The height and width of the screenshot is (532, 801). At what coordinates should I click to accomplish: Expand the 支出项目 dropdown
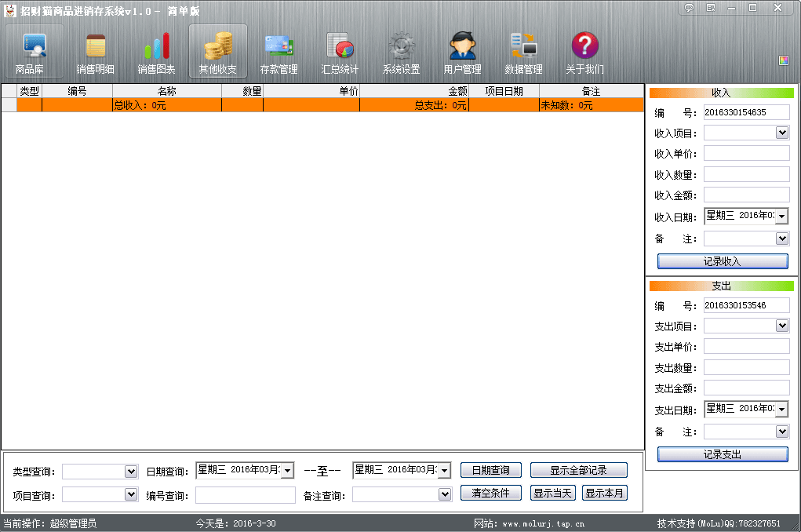[x=781, y=326]
